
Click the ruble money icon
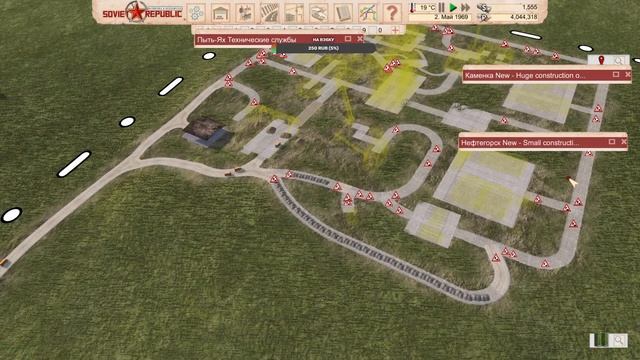point(483,7)
